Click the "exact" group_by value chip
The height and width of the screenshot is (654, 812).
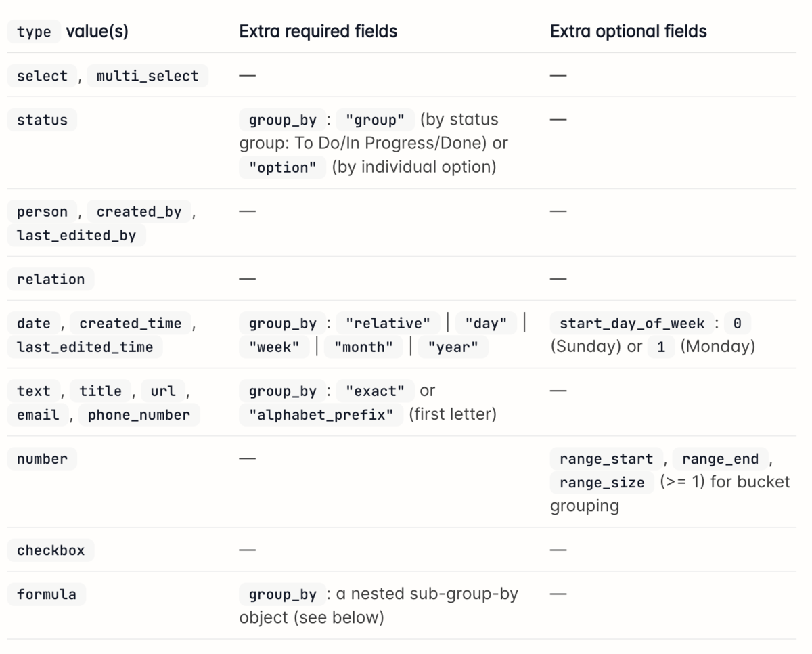click(x=375, y=391)
